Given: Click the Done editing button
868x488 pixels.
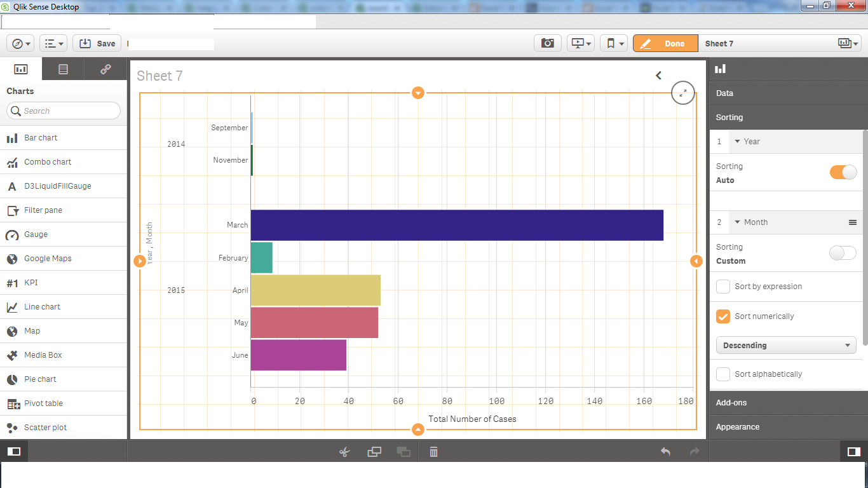Looking at the screenshot, I should point(665,43).
